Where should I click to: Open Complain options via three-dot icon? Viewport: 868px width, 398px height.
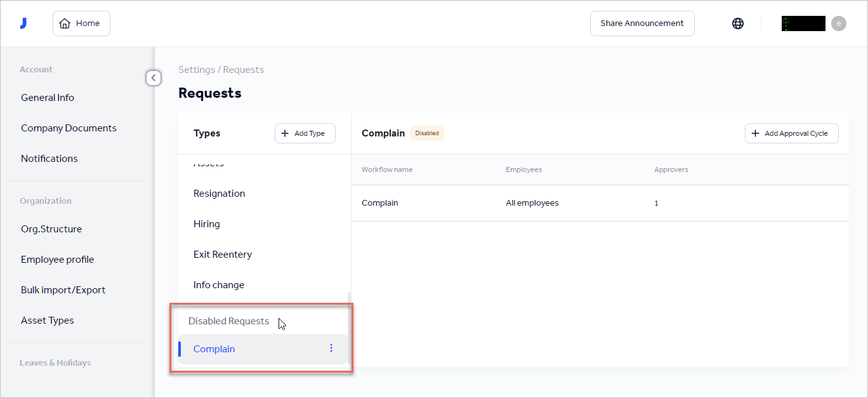(x=331, y=348)
